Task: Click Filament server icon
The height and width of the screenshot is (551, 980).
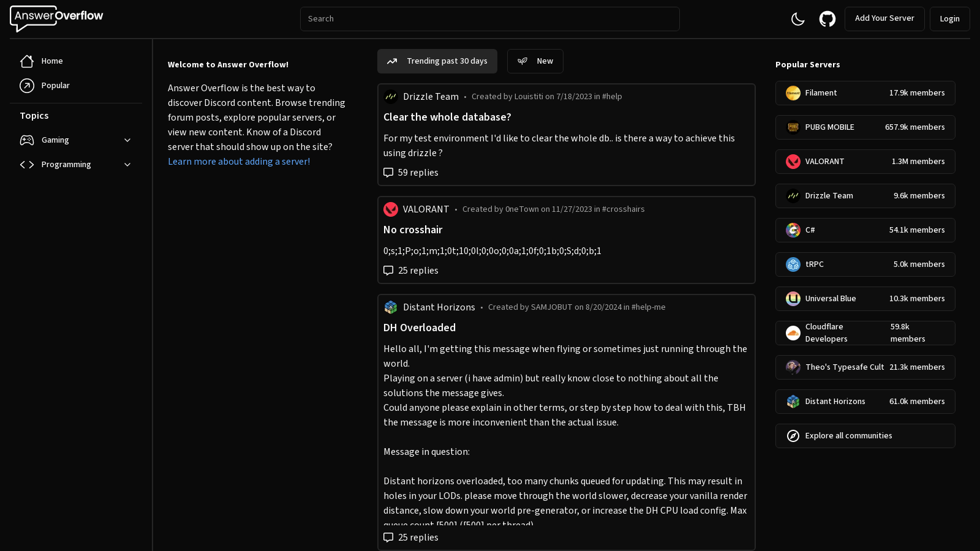Action: pos(793,93)
